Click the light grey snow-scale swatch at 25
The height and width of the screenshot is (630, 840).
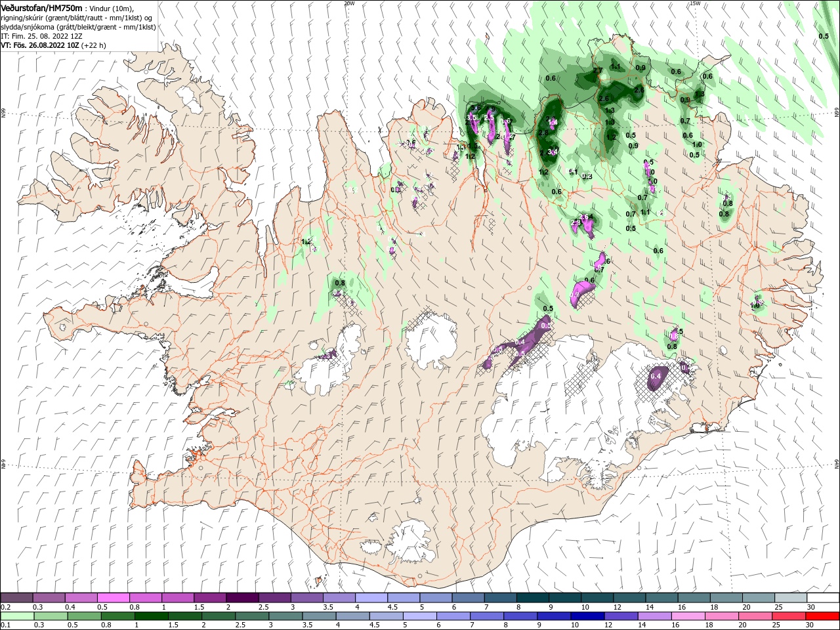pos(790,598)
